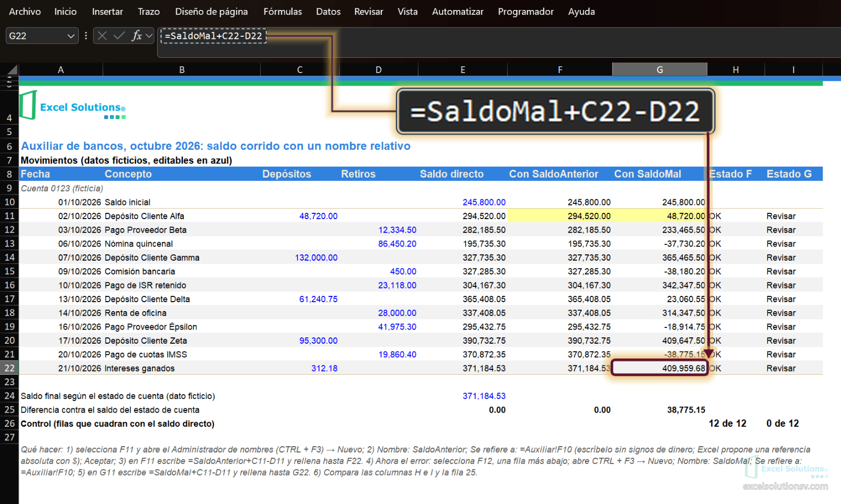
Task: Open the Name Box dropdown arrow
Action: point(71,36)
